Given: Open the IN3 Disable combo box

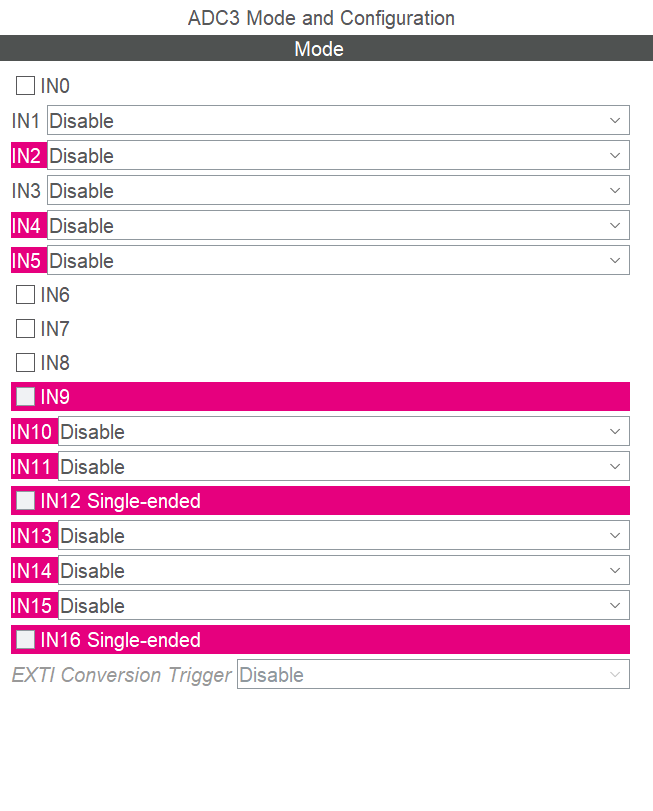Looking at the screenshot, I should tap(338, 191).
